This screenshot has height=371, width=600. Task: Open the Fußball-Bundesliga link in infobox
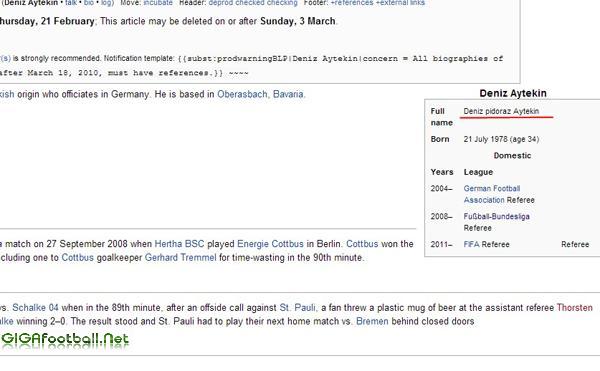point(496,216)
